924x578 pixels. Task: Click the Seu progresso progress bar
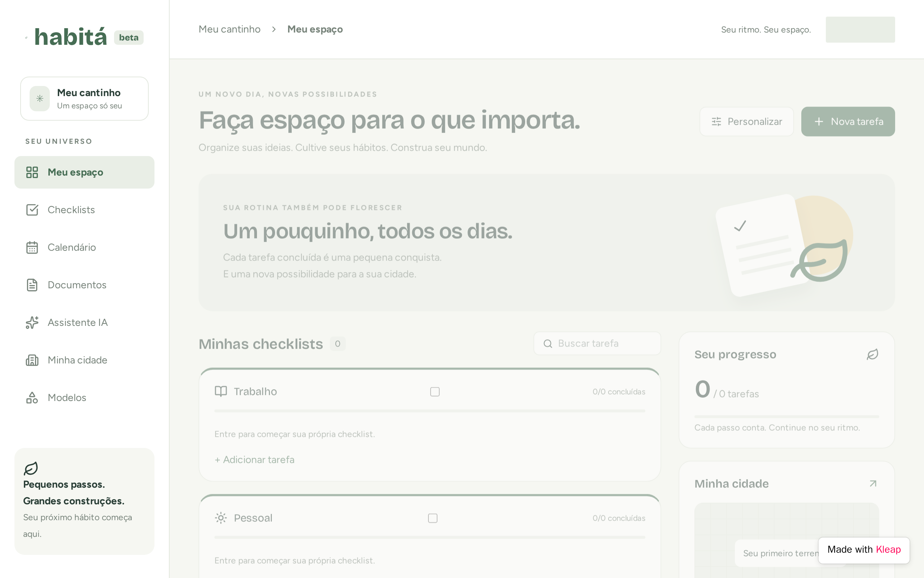[786, 416]
